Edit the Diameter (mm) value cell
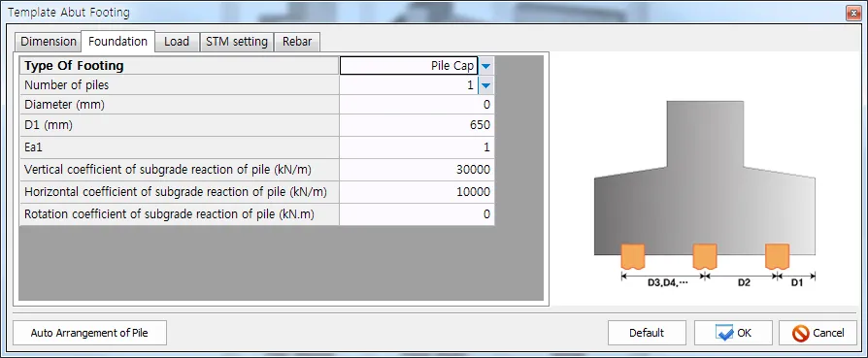Screen dimensions: 868x358 pyautogui.click(x=417, y=104)
